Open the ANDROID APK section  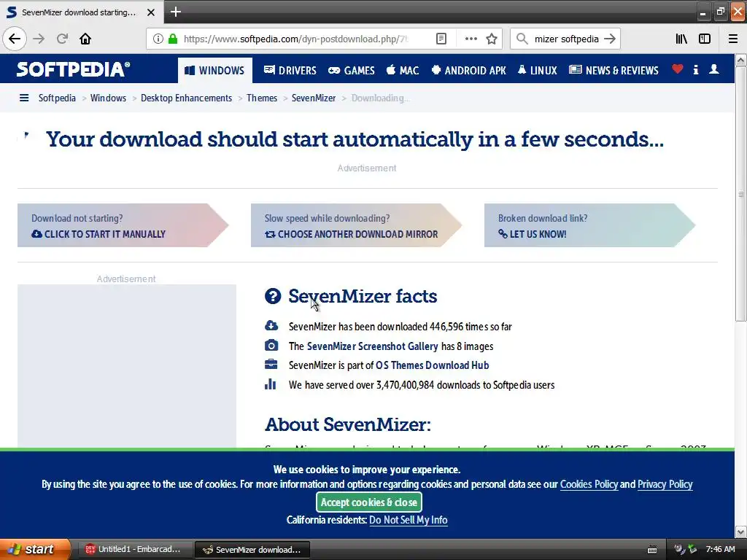468,71
